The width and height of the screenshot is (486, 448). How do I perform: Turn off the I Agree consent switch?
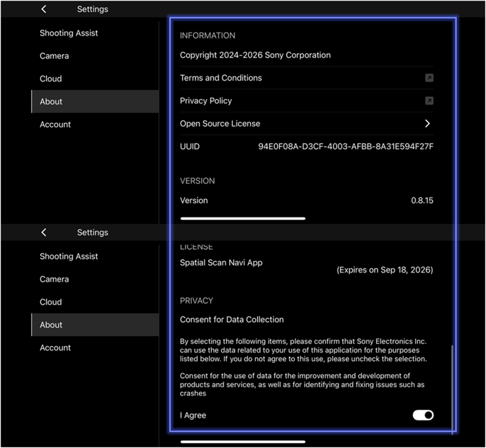[x=423, y=415]
